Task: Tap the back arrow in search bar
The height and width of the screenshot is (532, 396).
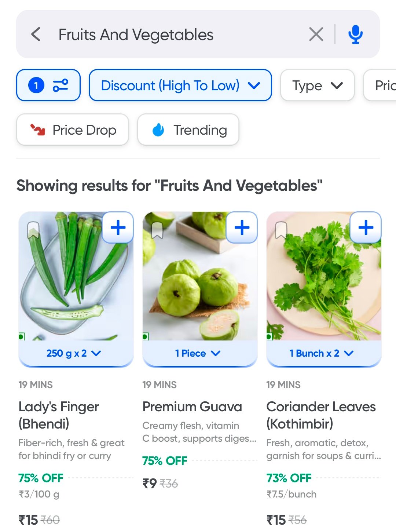Action: click(x=36, y=34)
